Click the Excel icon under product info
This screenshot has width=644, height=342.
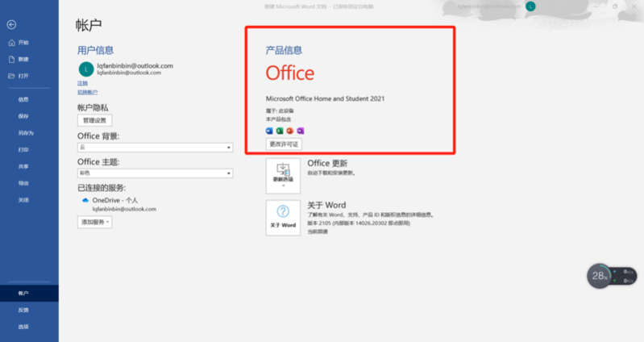[x=280, y=131]
